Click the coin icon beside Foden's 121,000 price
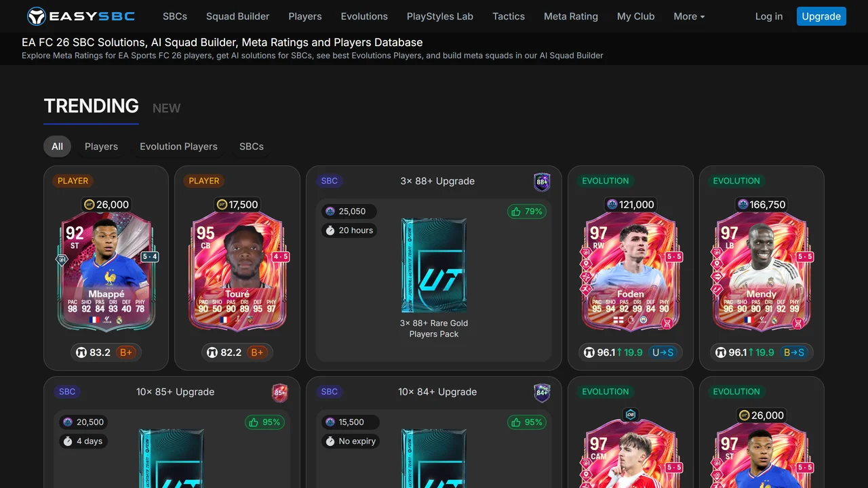This screenshot has width=868, height=488. pyautogui.click(x=612, y=205)
